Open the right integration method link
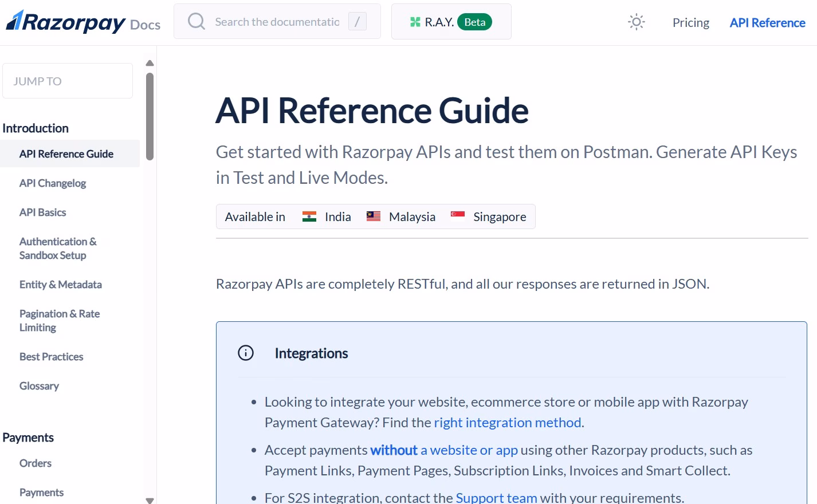 pyautogui.click(x=507, y=422)
